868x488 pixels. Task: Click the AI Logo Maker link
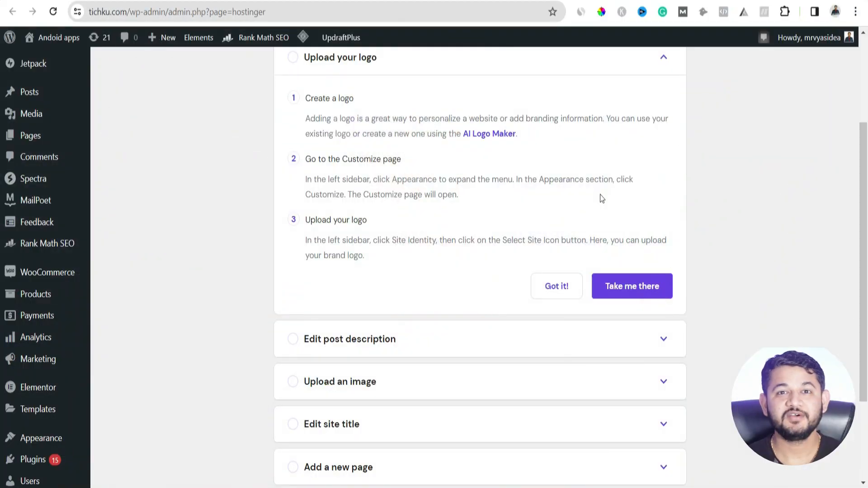489,133
